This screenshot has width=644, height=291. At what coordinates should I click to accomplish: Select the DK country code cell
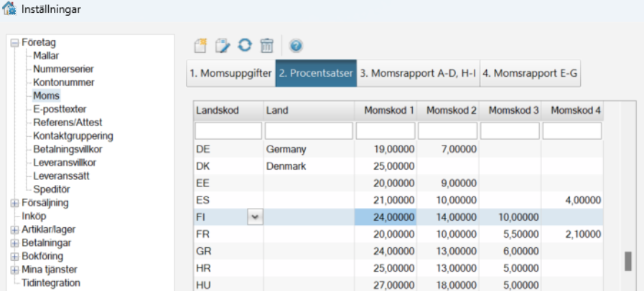tap(228, 166)
